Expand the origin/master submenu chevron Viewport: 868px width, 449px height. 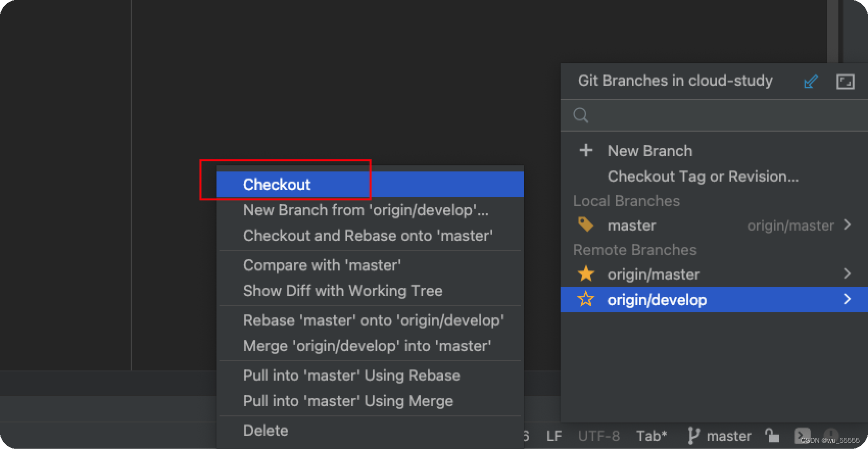848,274
